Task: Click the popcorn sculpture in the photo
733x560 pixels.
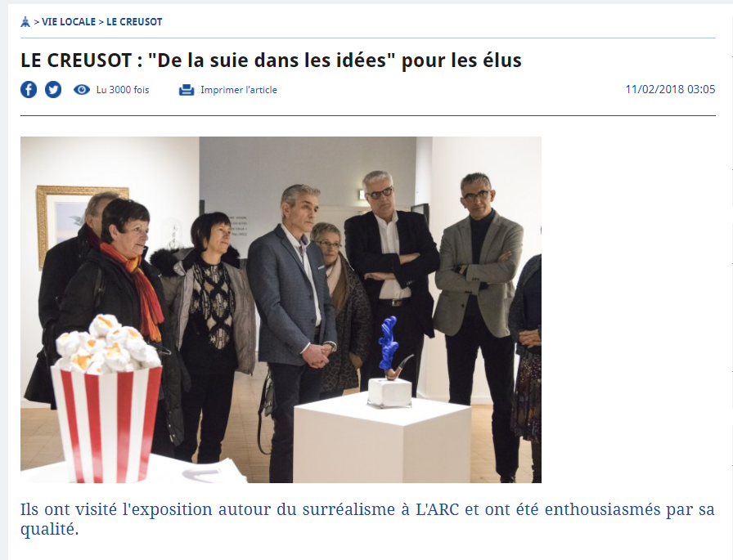Action: tap(107, 399)
